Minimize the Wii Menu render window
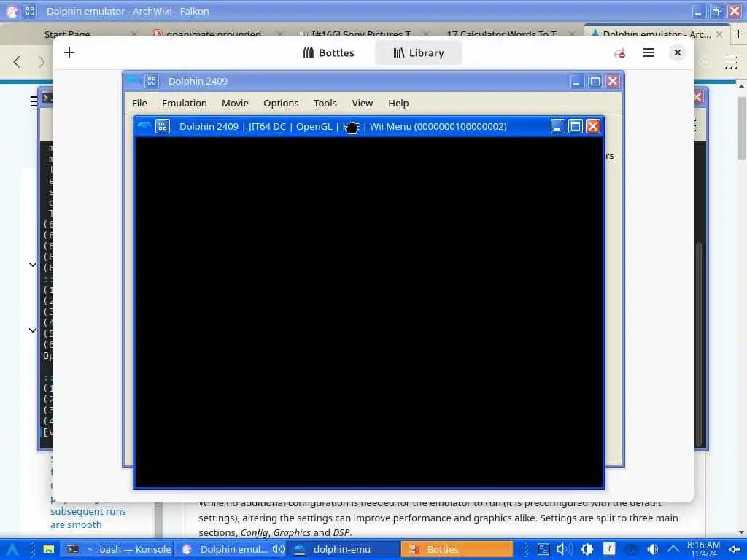This screenshot has height=560, width=747. click(x=557, y=126)
